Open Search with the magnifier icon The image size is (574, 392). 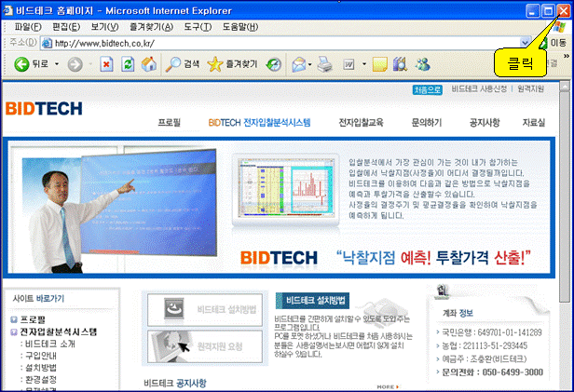click(x=172, y=64)
